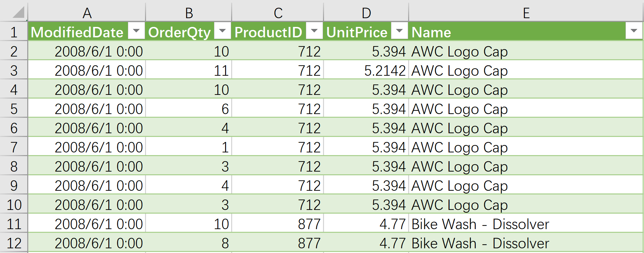Select column E header
This screenshot has height=253, width=644.
pyautogui.click(x=526, y=13)
